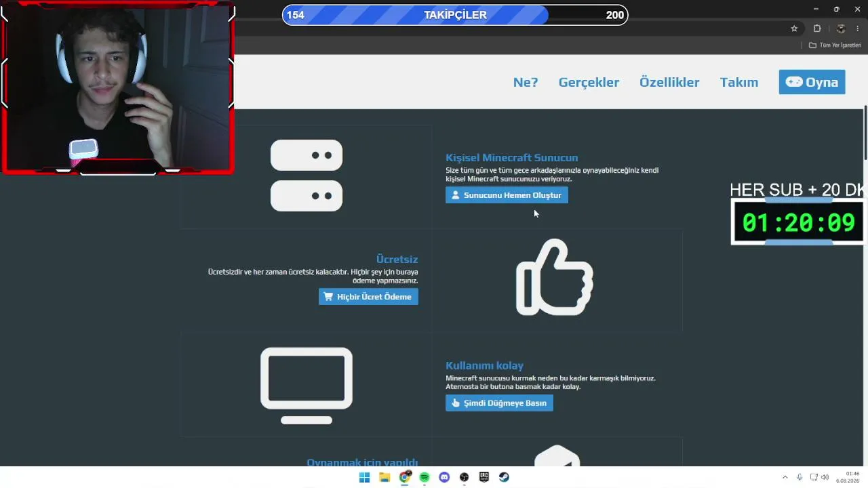
Task: Click the Kullanımı kolay heading
Action: pyautogui.click(x=485, y=365)
